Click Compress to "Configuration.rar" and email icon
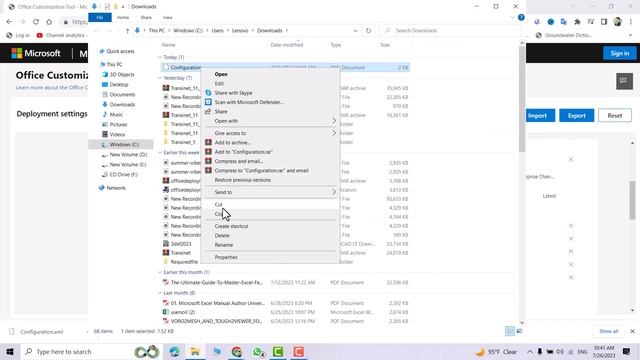 click(x=208, y=170)
